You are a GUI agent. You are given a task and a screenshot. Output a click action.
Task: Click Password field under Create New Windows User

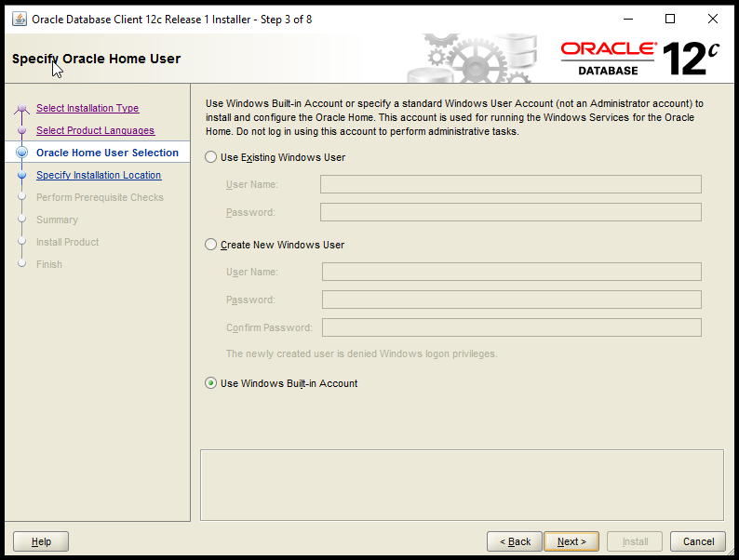pyautogui.click(x=511, y=300)
